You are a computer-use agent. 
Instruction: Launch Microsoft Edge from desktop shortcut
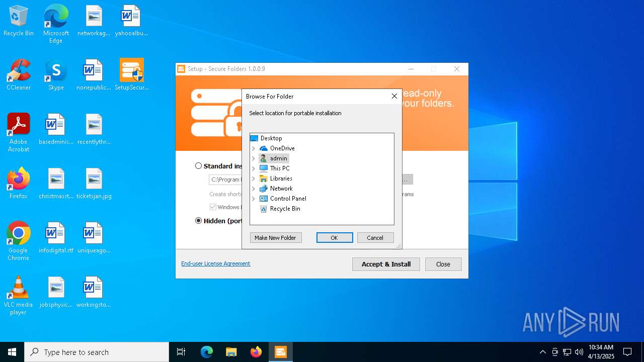point(56,24)
